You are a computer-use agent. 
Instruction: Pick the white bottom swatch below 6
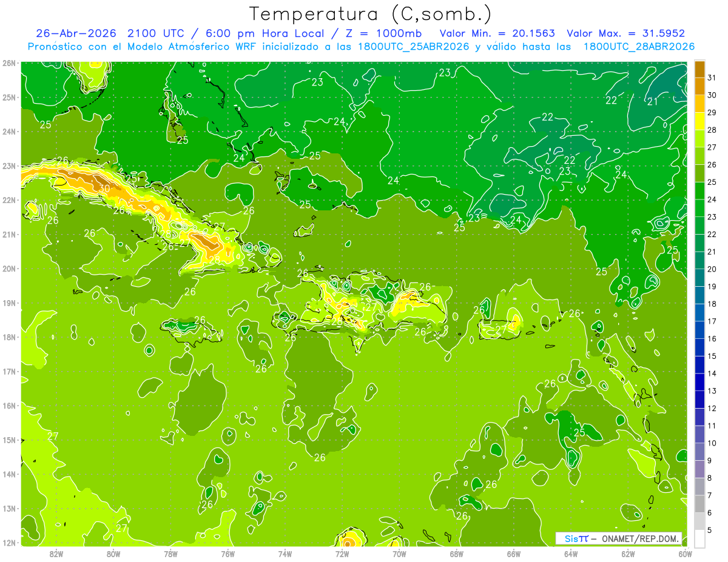point(699,538)
